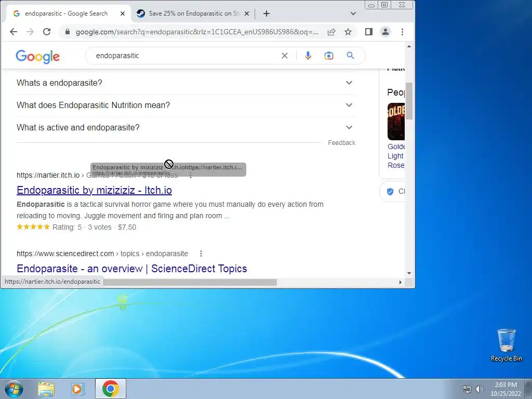Click the claimed shield badge button
This screenshot has width=532, height=399.
point(393,192)
